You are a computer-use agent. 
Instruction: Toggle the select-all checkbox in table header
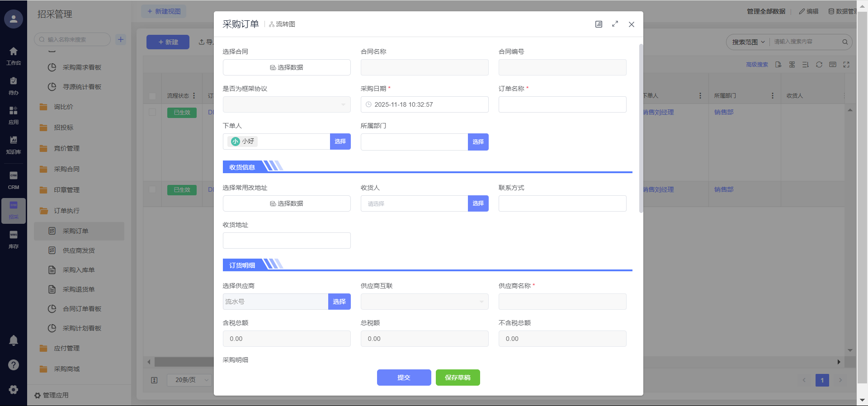pyautogui.click(x=152, y=96)
